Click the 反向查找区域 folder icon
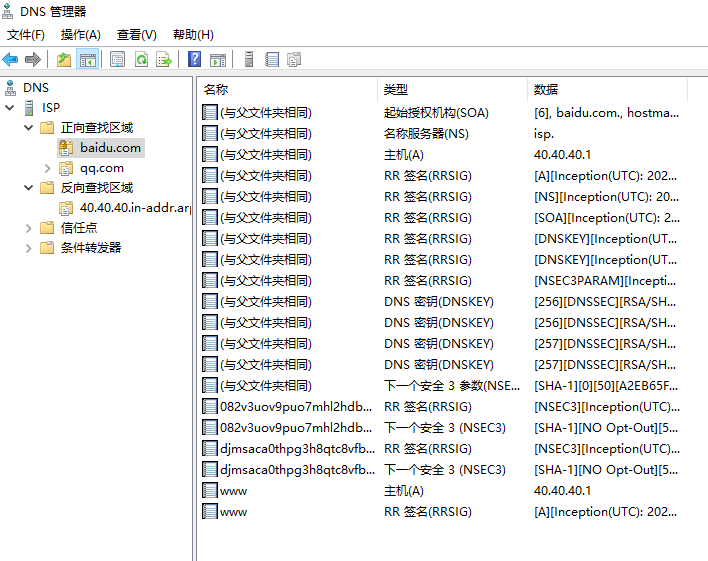The height and width of the screenshot is (561, 708). coord(47,187)
